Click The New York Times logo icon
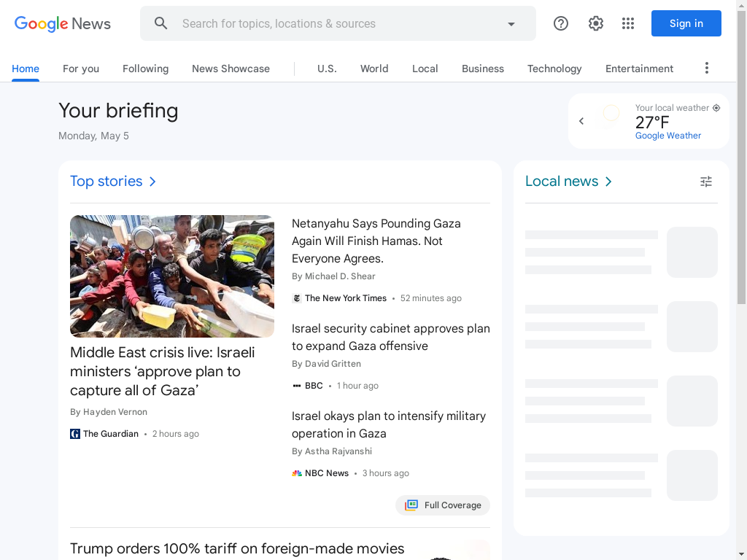This screenshot has height=560, width=747. point(296,298)
